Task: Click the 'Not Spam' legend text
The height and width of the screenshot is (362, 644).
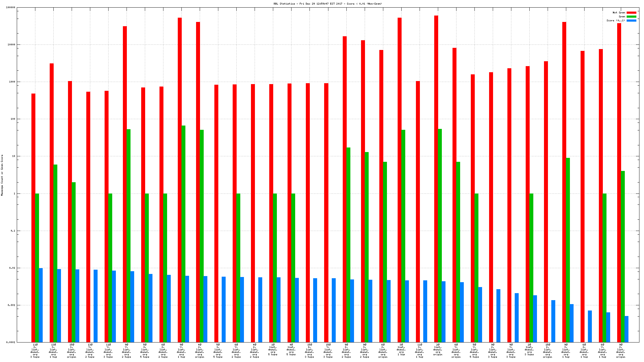Action: (x=619, y=12)
